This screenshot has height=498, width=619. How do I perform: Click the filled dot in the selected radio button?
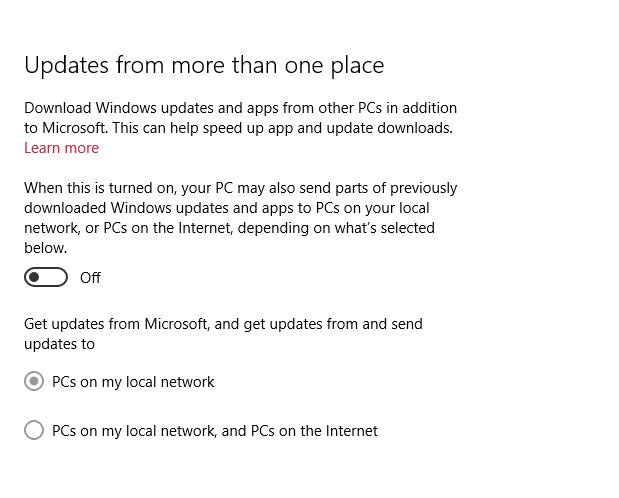pyautogui.click(x=34, y=381)
